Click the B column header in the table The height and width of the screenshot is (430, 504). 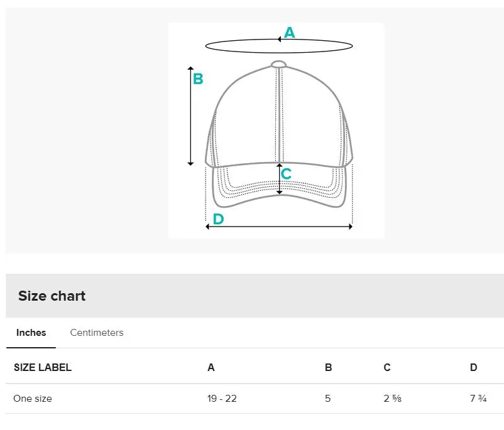(328, 368)
